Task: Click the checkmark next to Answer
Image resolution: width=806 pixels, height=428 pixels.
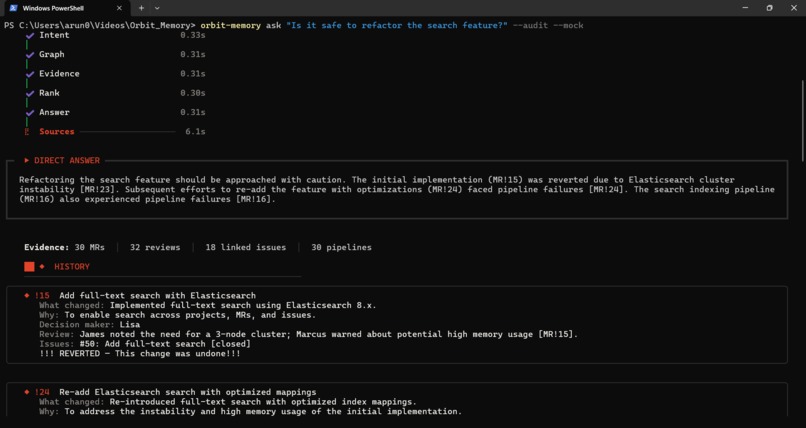Action: tap(30, 113)
